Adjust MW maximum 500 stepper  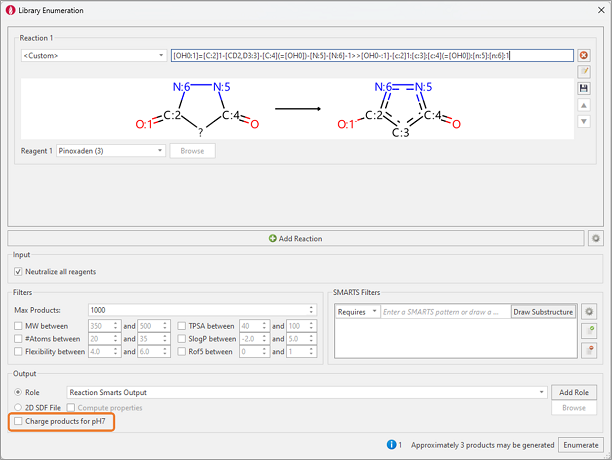click(x=165, y=326)
